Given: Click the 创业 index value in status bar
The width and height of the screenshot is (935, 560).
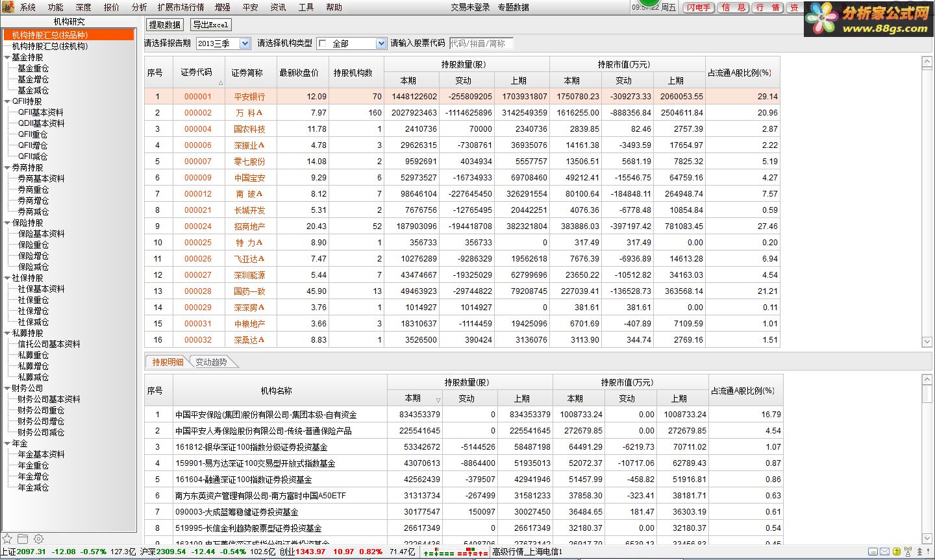Looking at the screenshot, I should [310, 552].
